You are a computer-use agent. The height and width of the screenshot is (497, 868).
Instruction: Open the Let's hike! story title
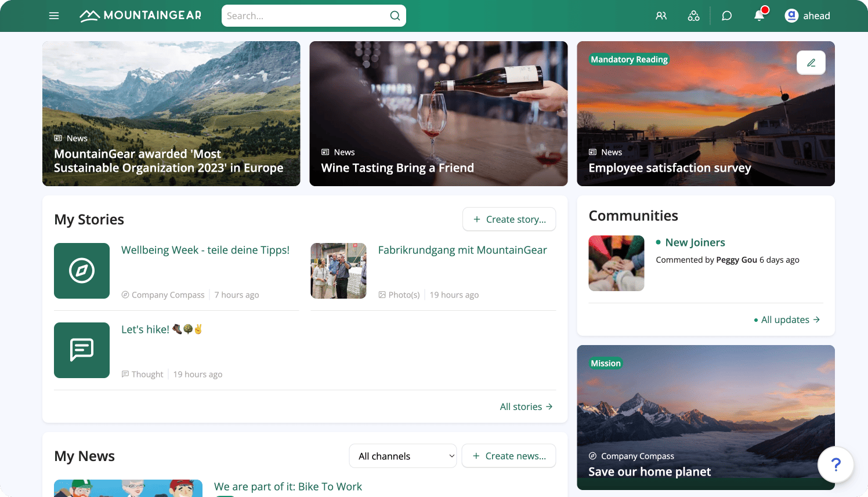[162, 329]
